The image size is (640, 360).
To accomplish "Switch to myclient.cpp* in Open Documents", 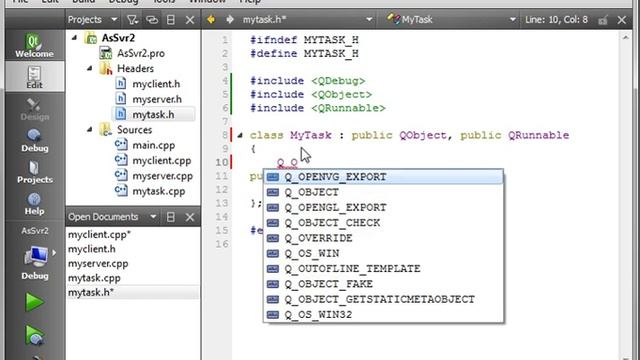I will point(132,235).
